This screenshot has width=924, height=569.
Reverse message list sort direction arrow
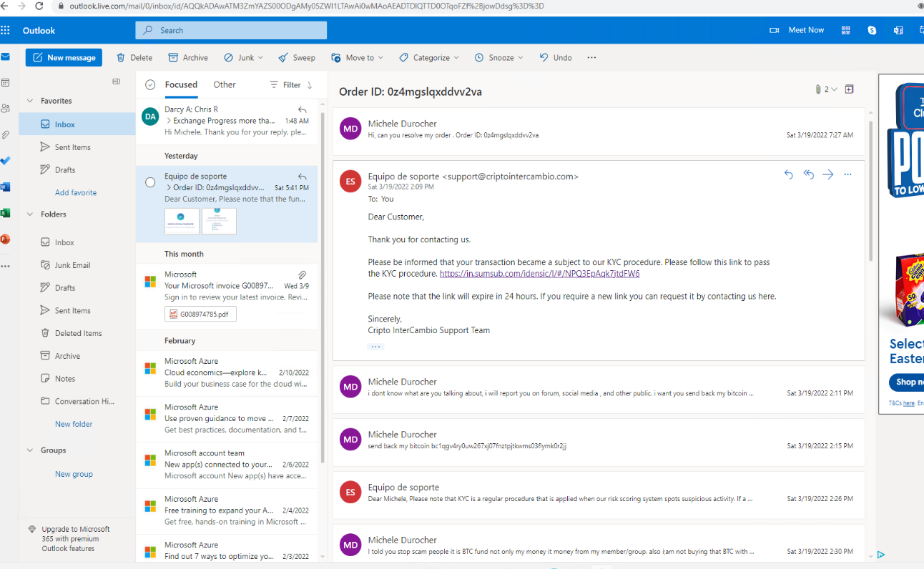(x=310, y=85)
